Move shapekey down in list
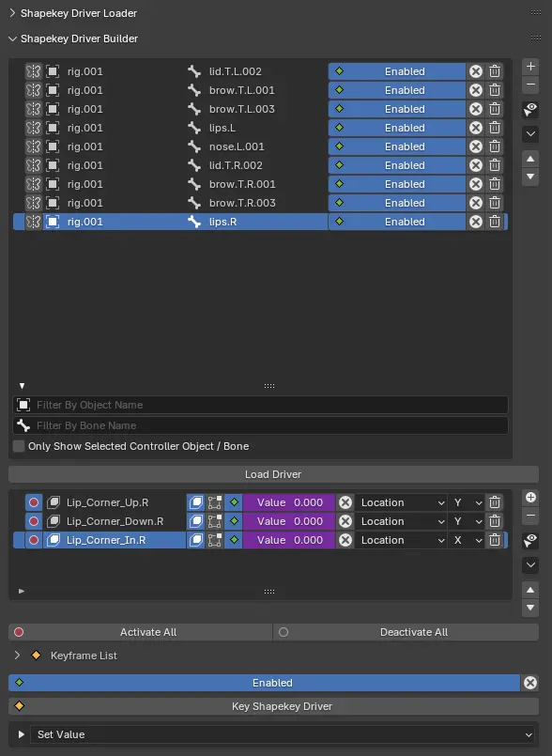Image resolution: width=552 pixels, height=756 pixels. tap(530, 608)
